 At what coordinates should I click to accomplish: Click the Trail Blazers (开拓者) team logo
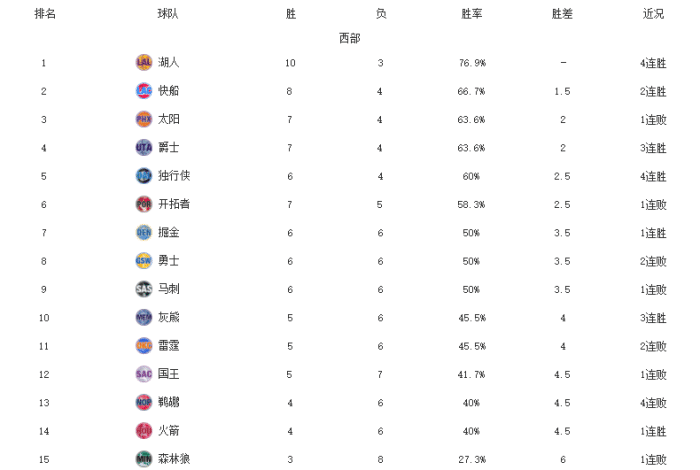tap(144, 204)
